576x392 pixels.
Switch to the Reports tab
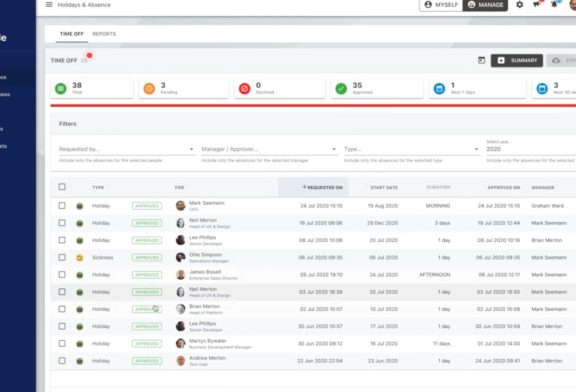tap(104, 34)
